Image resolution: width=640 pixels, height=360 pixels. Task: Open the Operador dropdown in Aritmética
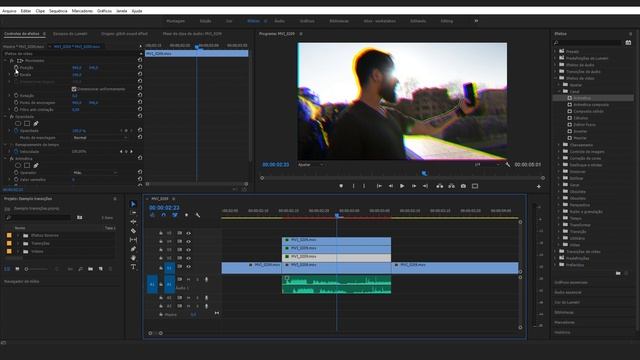(x=96, y=173)
